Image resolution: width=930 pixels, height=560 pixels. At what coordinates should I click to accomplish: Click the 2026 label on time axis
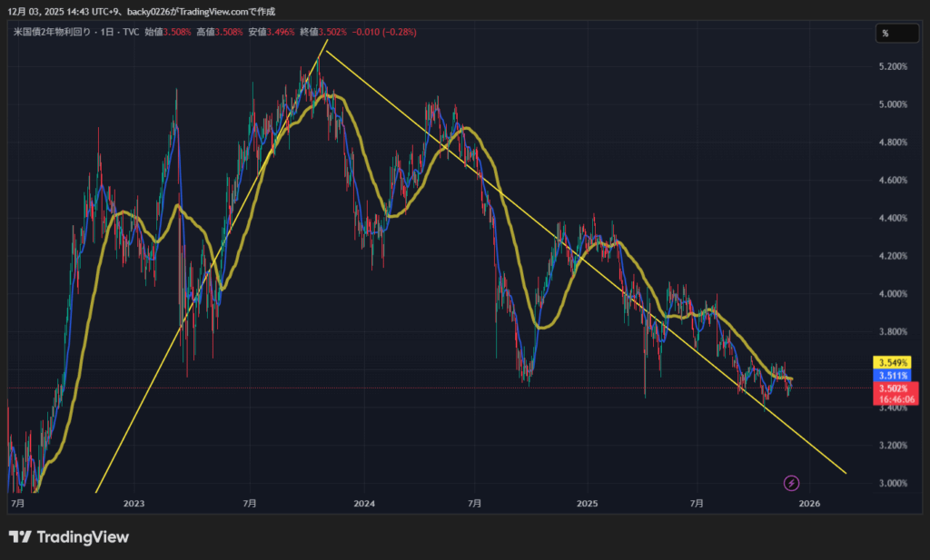809,502
